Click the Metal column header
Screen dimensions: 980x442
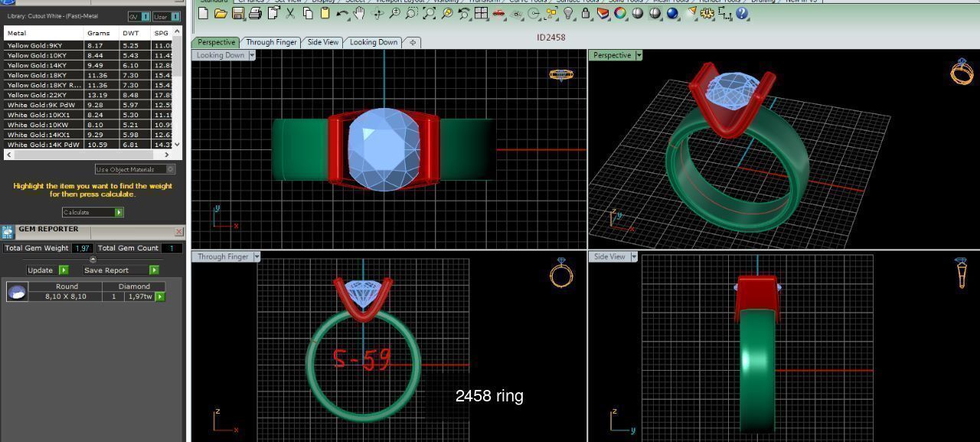tap(44, 33)
